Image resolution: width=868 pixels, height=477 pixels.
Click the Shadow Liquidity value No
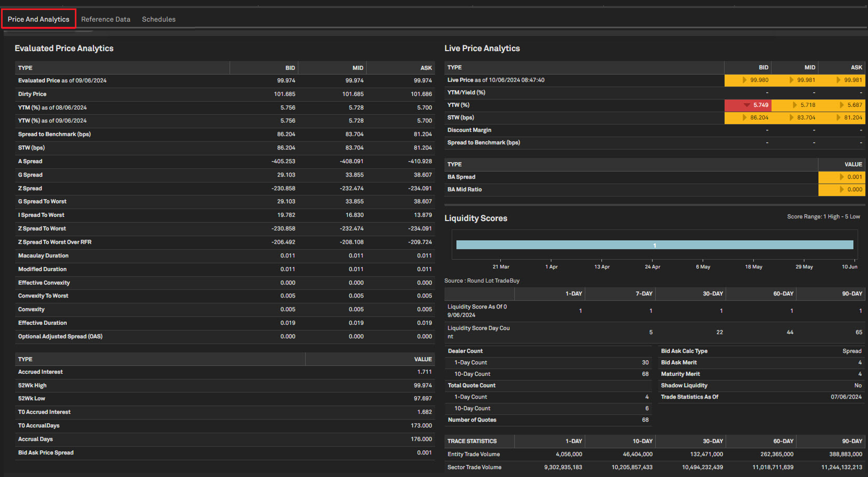857,385
